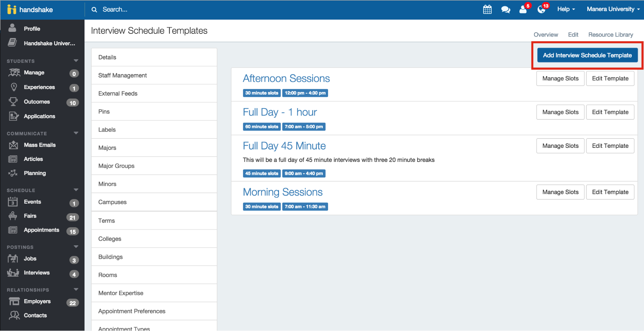The width and height of the screenshot is (644, 331).
Task: Open Mass Emails envelope icon in sidebar
Action: tap(14, 145)
